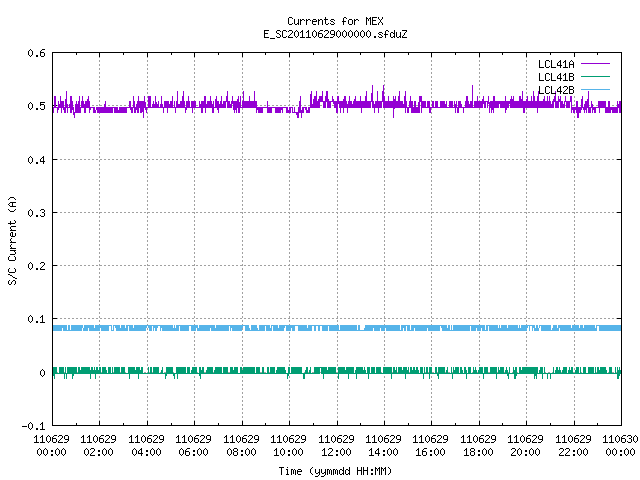The image size is (640, 480).
Task: Click the 'Time (yymmdd HH:MM)' x-axis label
Action: point(335,471)
